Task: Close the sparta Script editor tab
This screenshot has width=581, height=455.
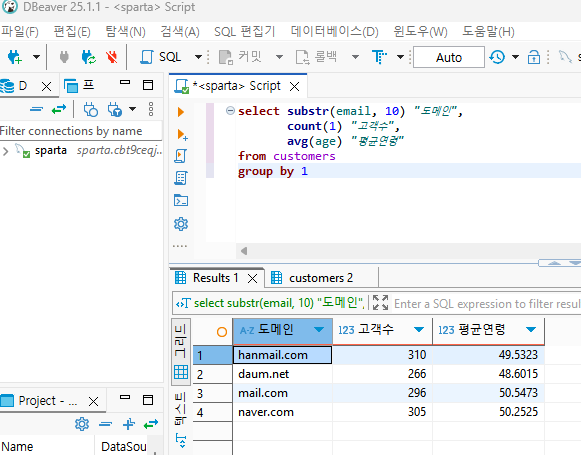Action: pyautogui.click(x=295, y=87)
